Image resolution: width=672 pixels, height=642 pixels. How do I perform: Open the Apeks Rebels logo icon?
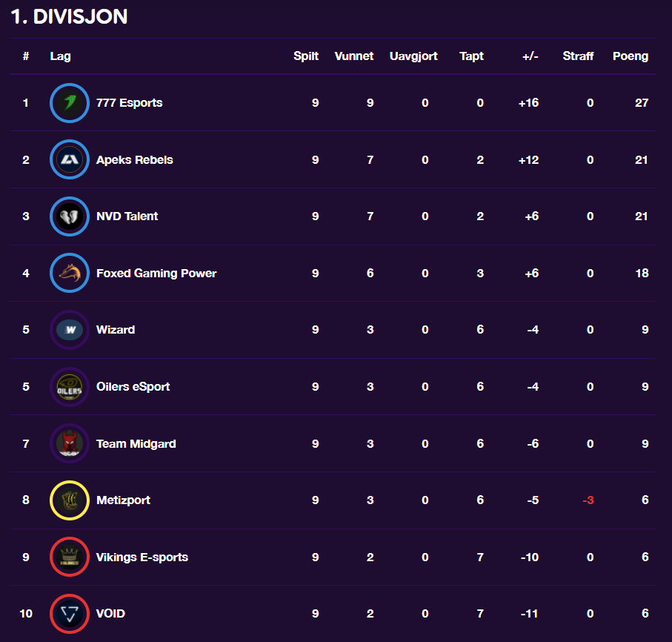click(69, 159)
